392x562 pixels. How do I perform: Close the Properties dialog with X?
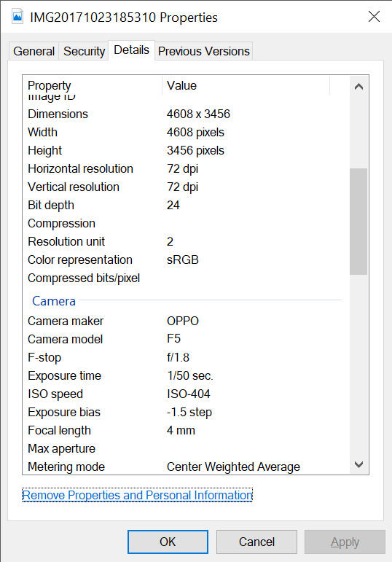point(374,17)
